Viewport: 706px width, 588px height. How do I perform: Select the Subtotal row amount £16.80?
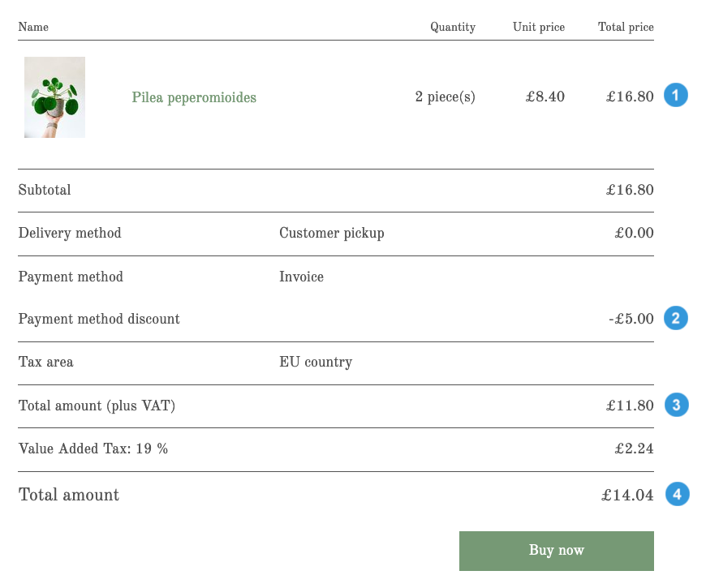click(632, 190)
